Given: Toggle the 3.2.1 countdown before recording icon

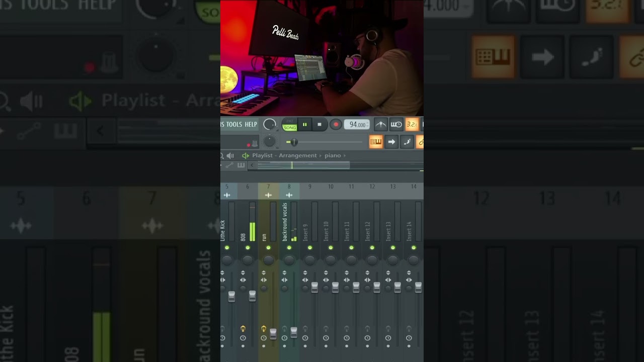Looking at the screenshot, I should click(412, 124).
